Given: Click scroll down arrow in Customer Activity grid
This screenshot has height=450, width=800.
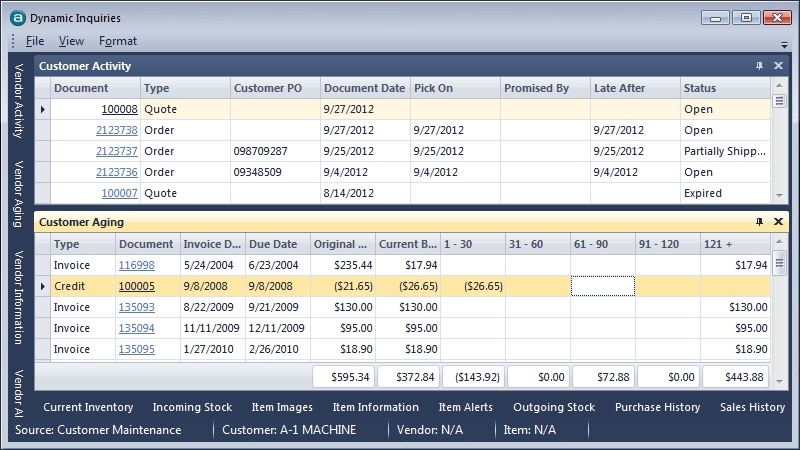Looking at the screenshot, I should click(x=779, y=195).
